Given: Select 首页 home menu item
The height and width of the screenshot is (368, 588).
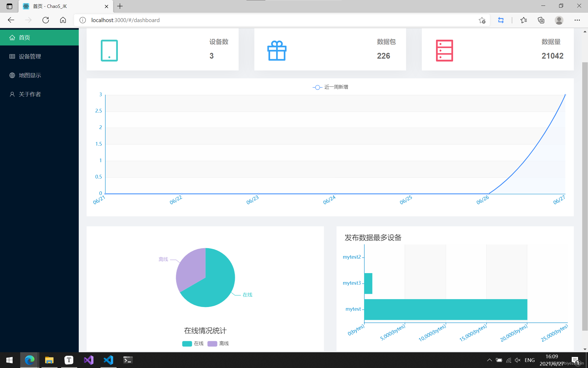Looking at the screenshot, I should click(x=24, y=38).
